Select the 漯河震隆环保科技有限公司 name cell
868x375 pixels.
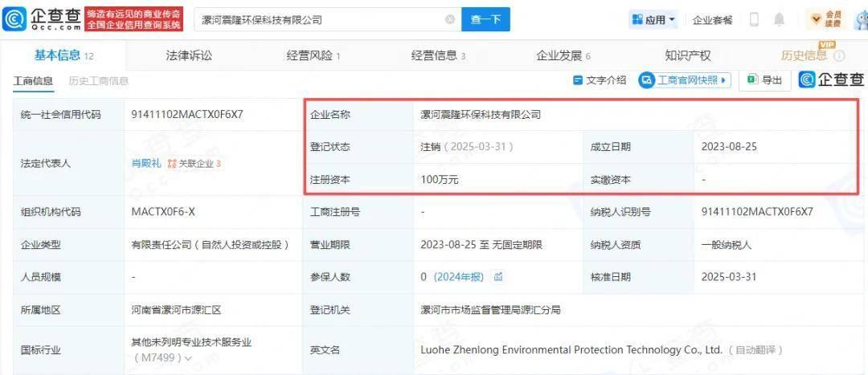(x=481, y=115)
